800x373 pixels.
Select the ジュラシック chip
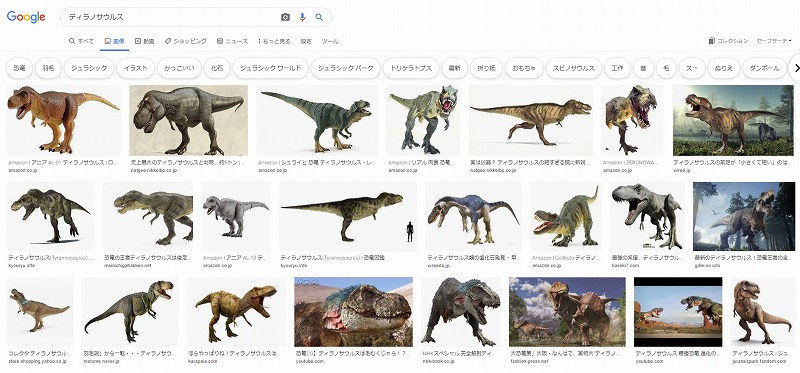89,68
